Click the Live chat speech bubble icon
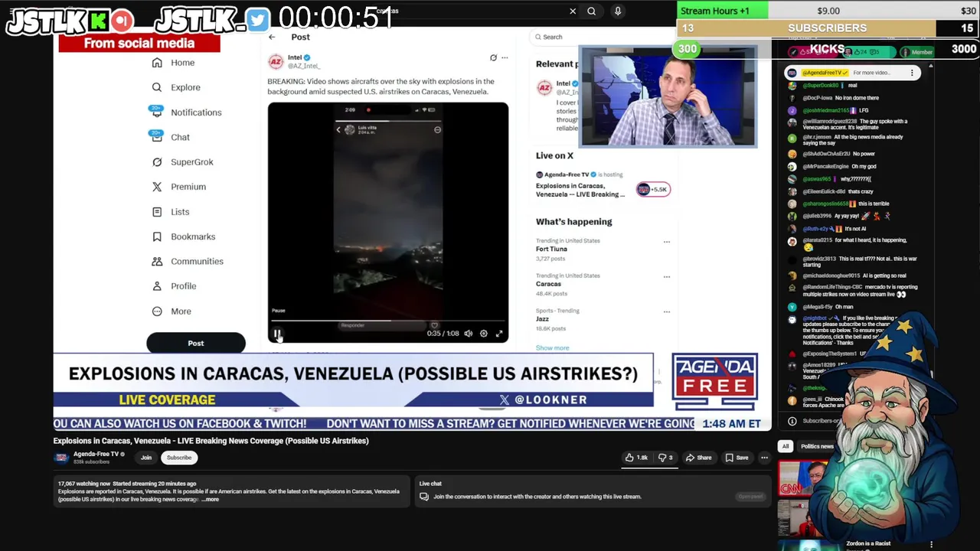The width and height of the screenshot is (980, 551). (x=423, y=497)
